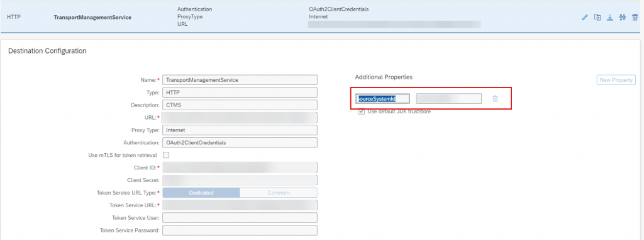Click the Client Secret input field

point(240,180)
